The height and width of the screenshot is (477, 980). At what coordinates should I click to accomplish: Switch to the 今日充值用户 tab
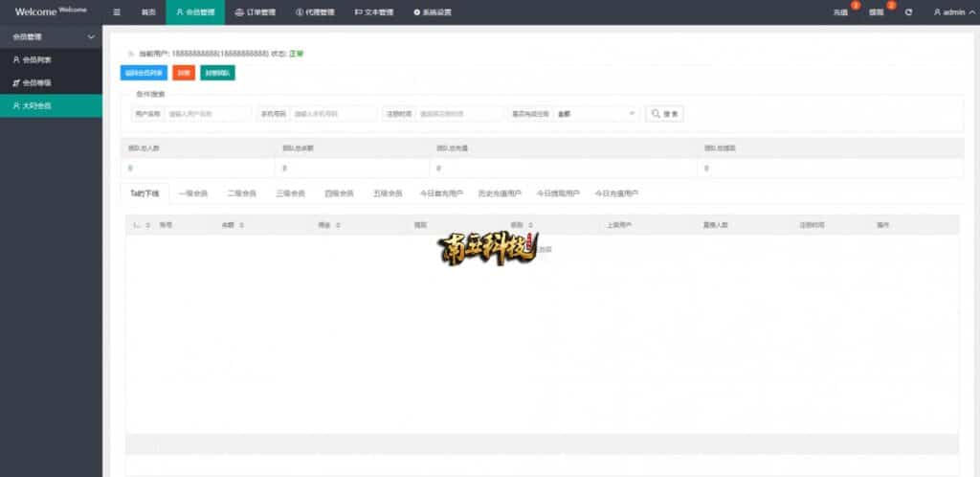[616, 193]
